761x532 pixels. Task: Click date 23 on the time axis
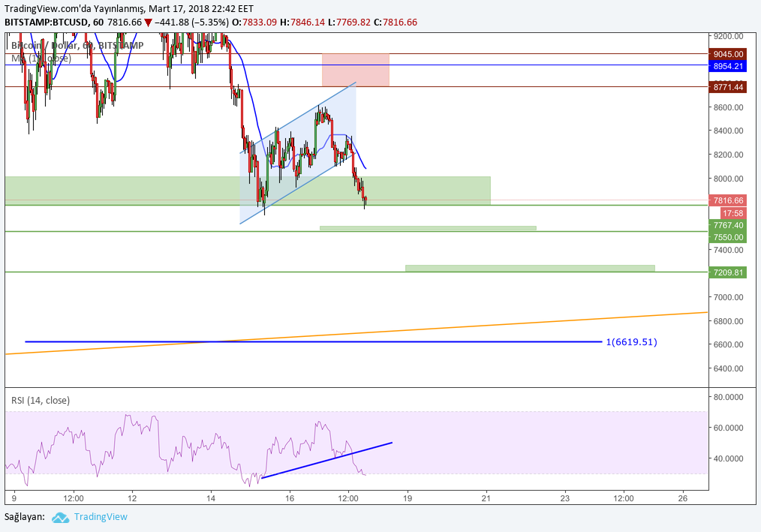(565, 498)
